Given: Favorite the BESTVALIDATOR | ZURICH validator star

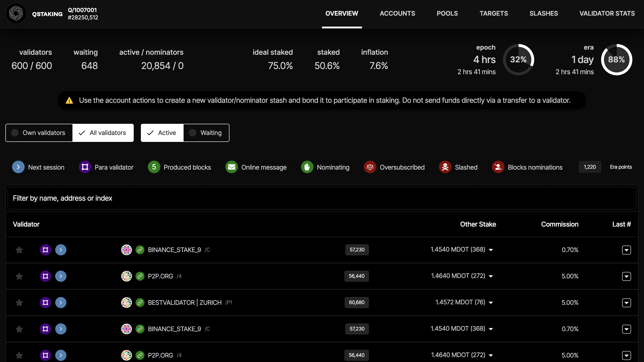Looking at the screenshot, I should tap(19, 303).
